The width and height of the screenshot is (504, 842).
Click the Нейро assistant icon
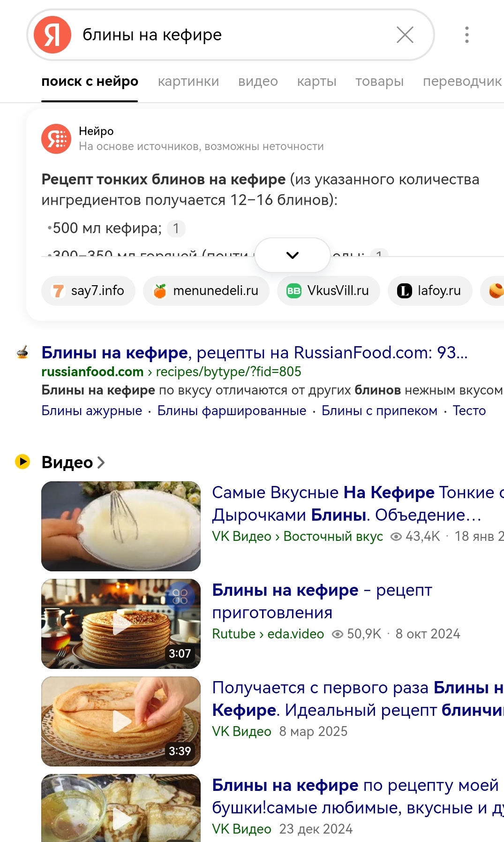pos(56,139)
